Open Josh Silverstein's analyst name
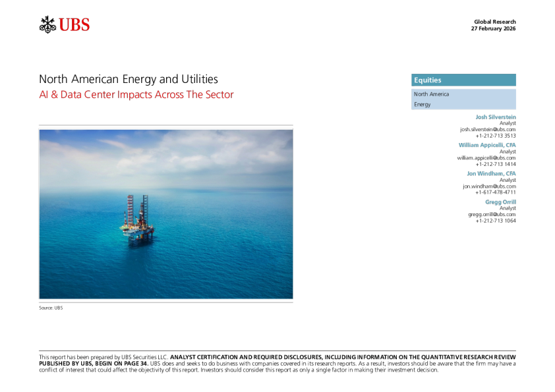 495,117
